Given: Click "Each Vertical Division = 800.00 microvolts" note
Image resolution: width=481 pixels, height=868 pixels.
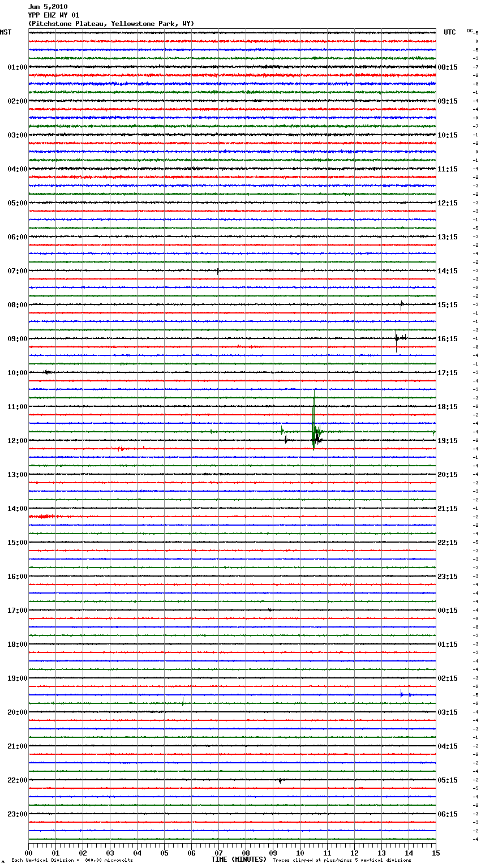Looking at the screenshot, I should click(72, 860).
